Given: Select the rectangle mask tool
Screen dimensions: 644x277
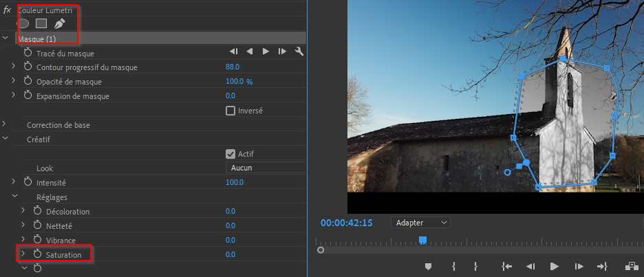Looking at the screenshot, I should click(x=41, y=23).
